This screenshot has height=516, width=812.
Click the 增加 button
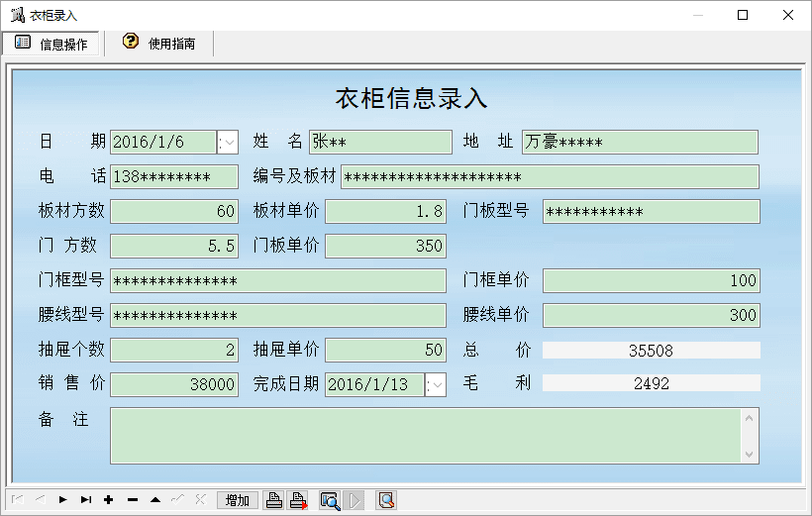coord(238,500)
